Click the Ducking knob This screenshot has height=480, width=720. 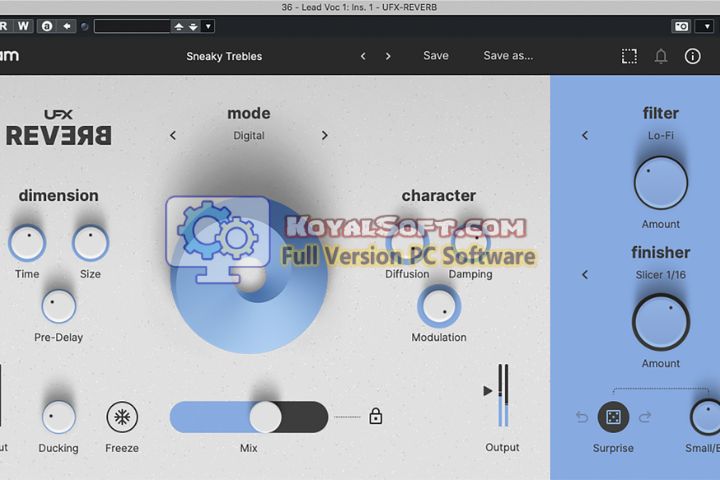(59, 417)
